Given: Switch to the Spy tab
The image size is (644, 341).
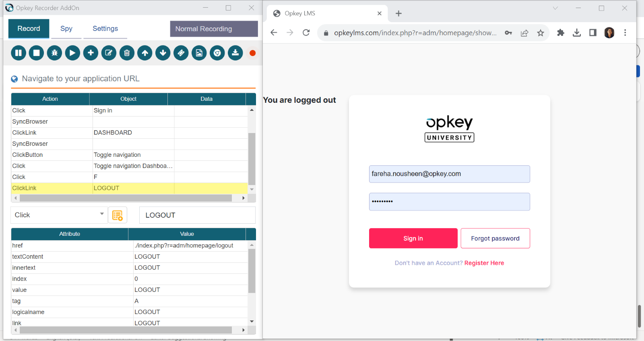Looking at the screenshot, I should (x=66, y=29).
